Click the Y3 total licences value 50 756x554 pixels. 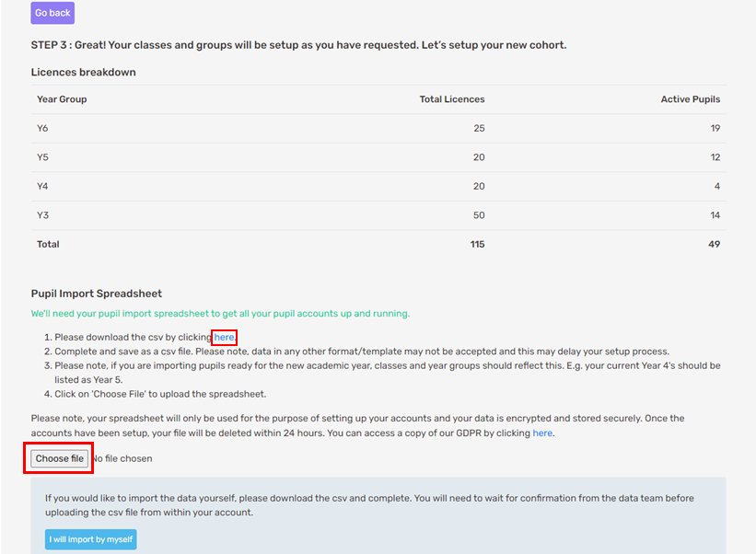(479, 215)
